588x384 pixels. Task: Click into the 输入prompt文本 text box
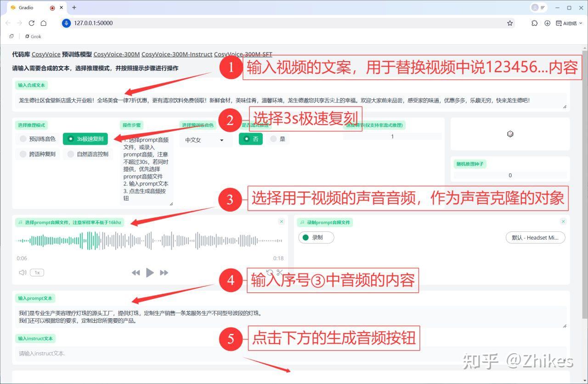pyautogui.click(x=291, y=317)
